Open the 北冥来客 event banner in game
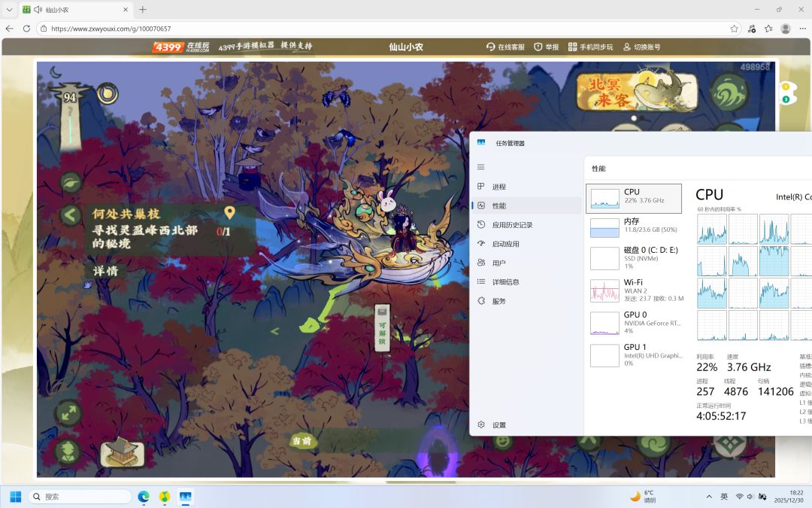The image size is (812, 508). 637,92
